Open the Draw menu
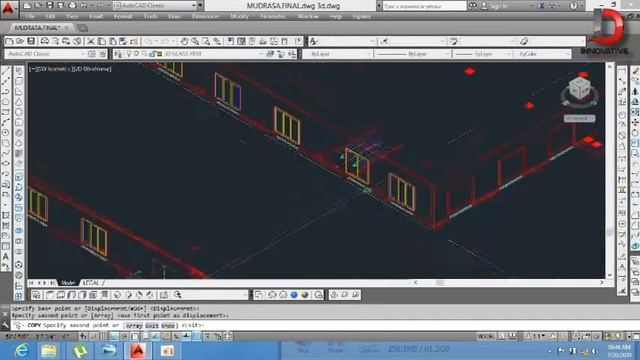 [x=174, y=16]
